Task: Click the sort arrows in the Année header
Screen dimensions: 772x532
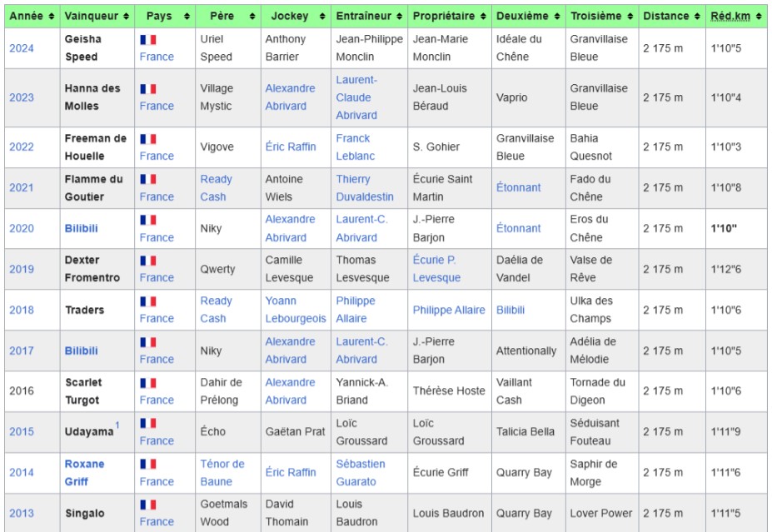Action: 52,17
